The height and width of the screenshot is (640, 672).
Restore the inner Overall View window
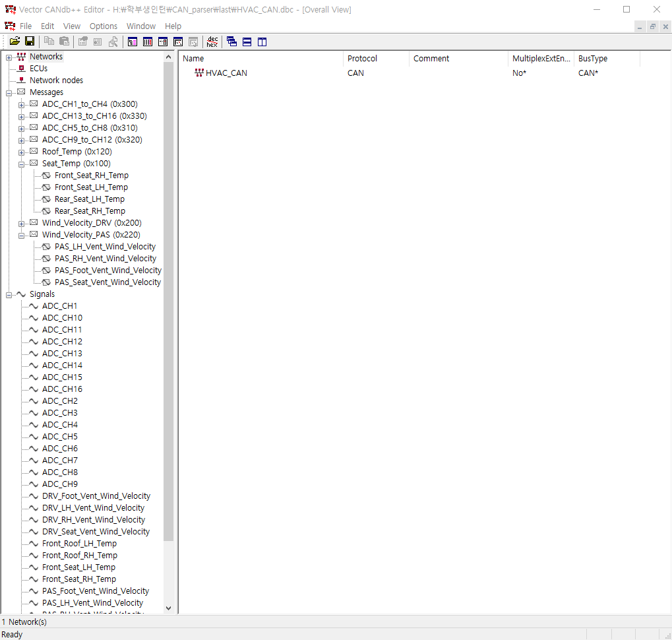pos(653,26)
